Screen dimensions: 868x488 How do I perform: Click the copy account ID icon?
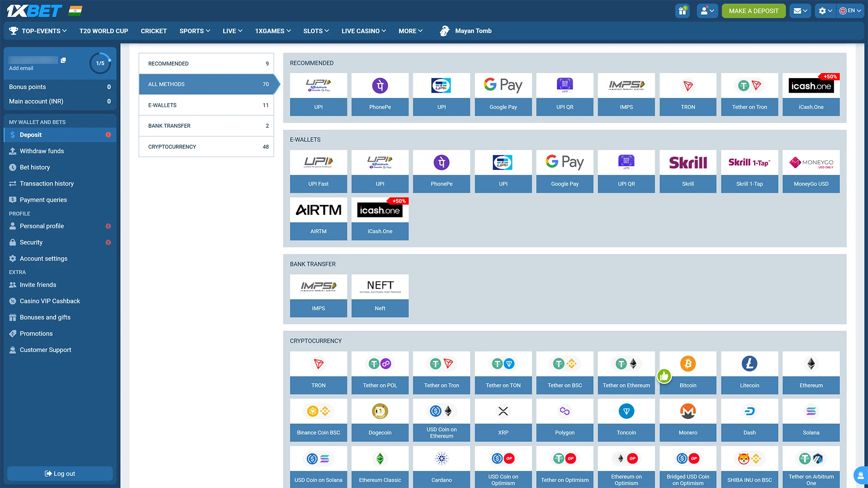(63, 60)
